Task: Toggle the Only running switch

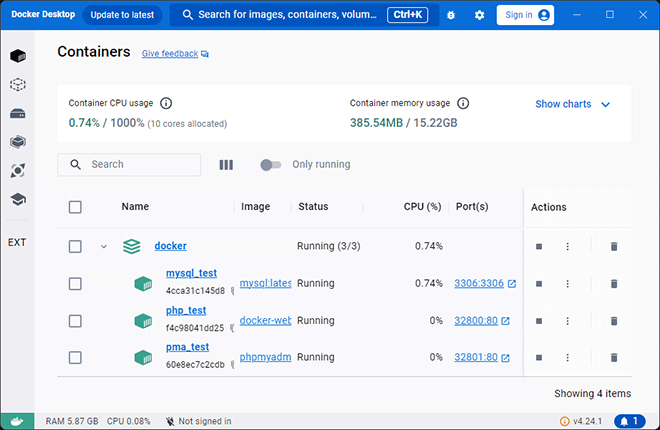Action: [270, 165]
